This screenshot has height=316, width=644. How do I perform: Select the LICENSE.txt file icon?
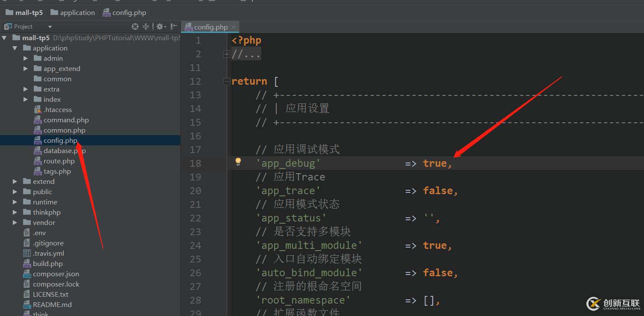[27, 294]
